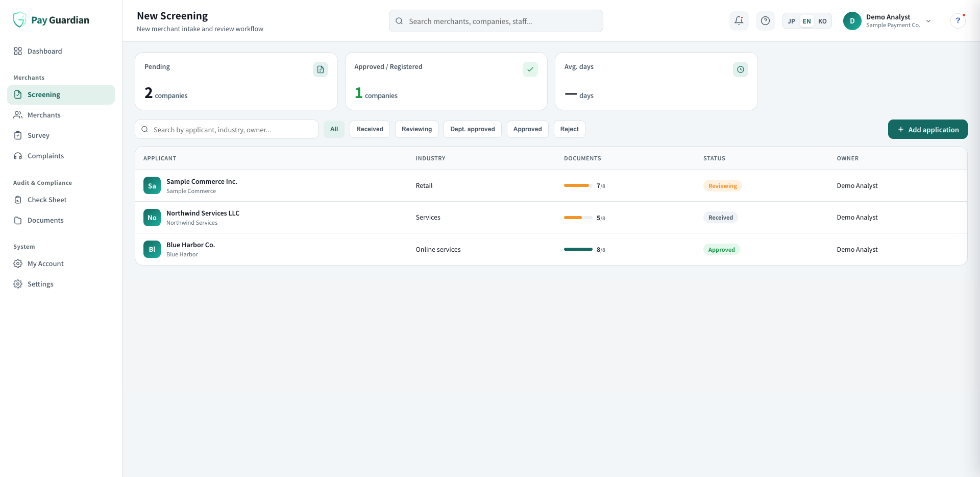Screen dimensions: 980x477
Task: Open Settings in the sidebar
Action: pos(61,284)
